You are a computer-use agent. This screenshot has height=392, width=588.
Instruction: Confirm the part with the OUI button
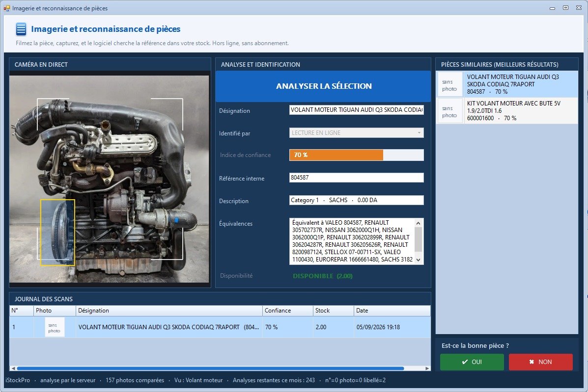click(472, 362)
